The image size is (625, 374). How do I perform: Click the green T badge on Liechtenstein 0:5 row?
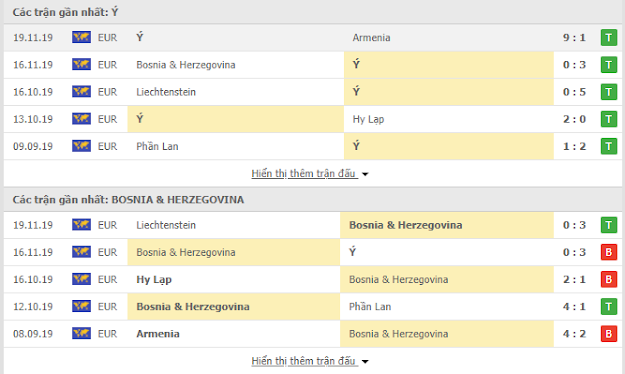click(x=609, y=92)
